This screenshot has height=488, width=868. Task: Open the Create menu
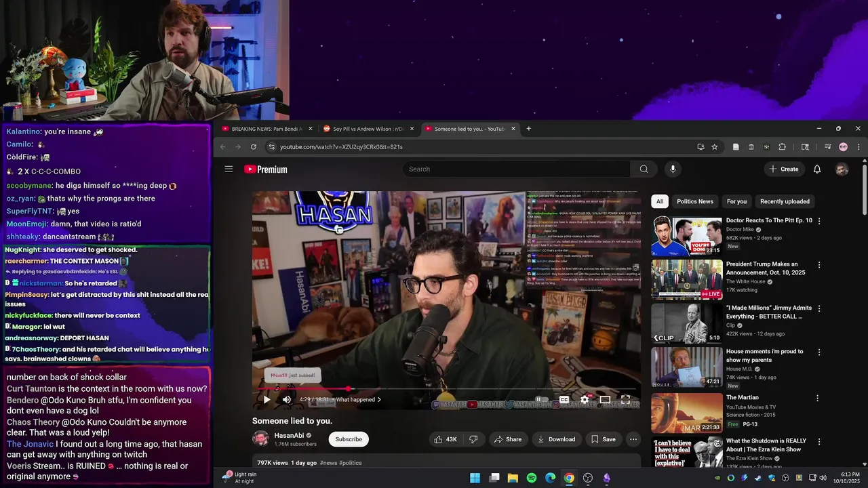click(783, 169)
